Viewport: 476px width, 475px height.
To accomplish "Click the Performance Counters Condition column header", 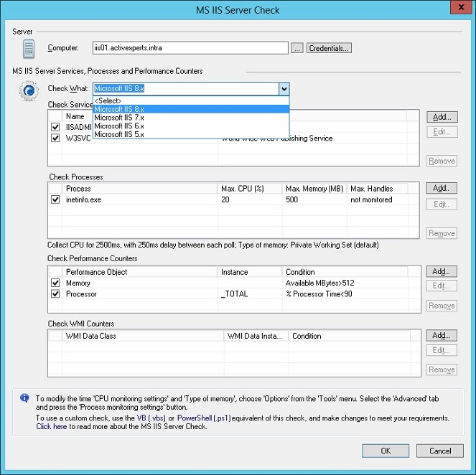I will point(345,272).
